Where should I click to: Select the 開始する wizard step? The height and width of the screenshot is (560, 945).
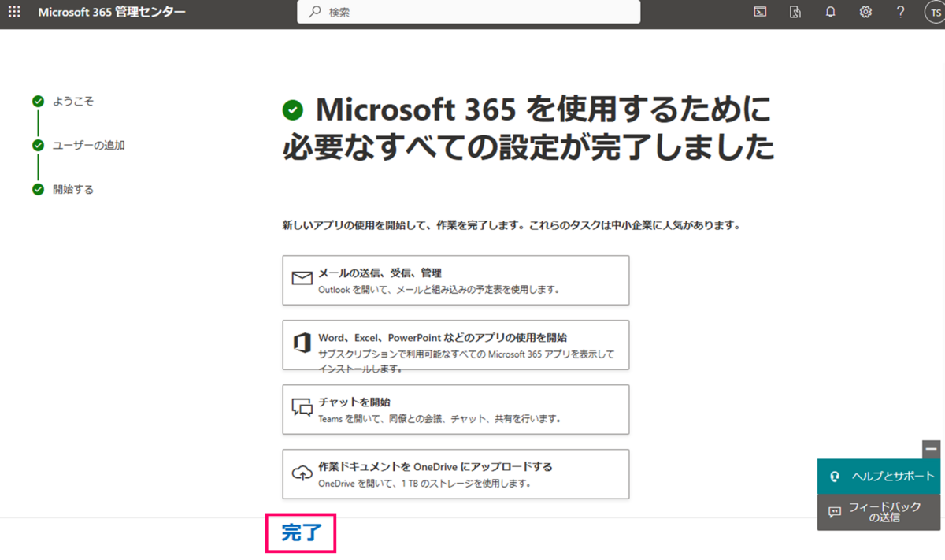pyautogui.click(x=73, y=189)
